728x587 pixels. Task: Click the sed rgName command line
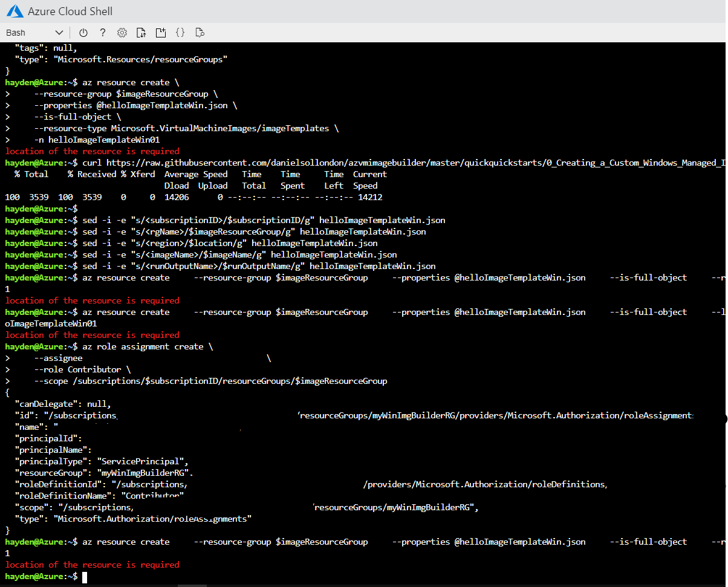tap(254, 232)
